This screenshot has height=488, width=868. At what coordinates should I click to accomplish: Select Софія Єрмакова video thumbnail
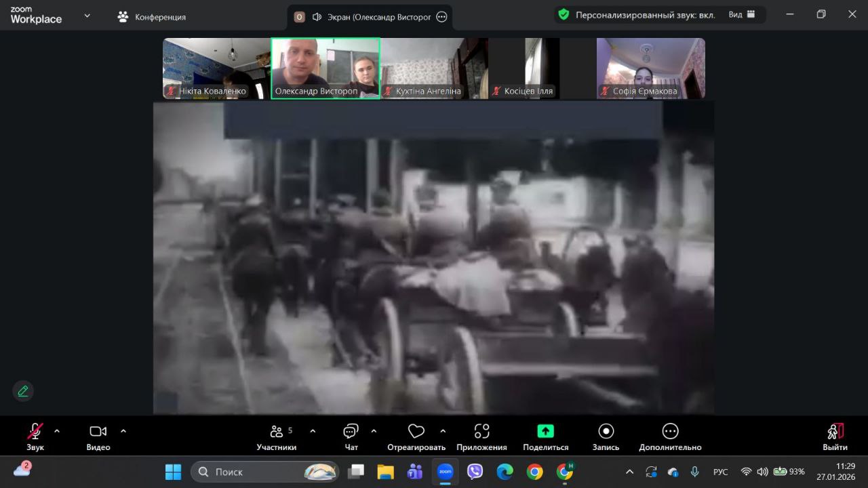650,68
